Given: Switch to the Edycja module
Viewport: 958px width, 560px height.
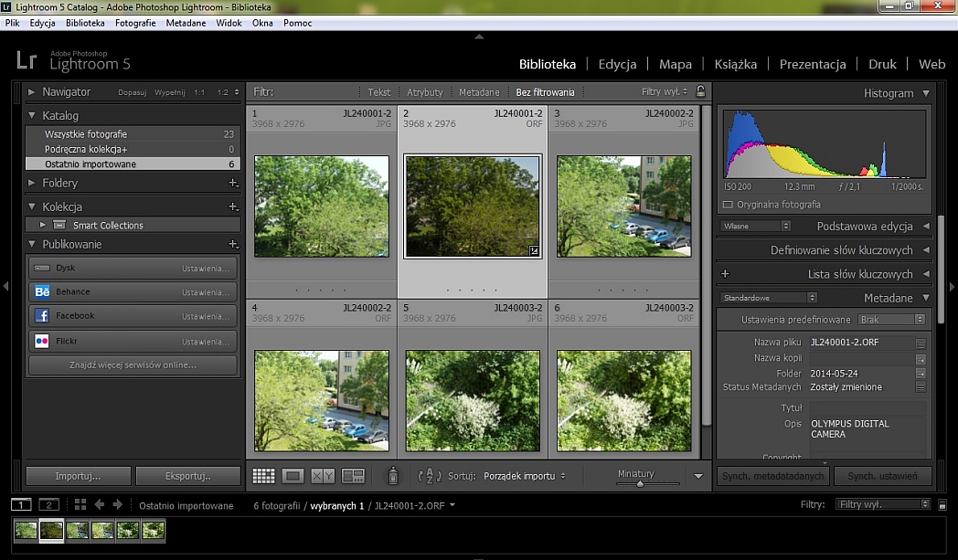Looking at the screenshot, I should [x=617, y=65].
